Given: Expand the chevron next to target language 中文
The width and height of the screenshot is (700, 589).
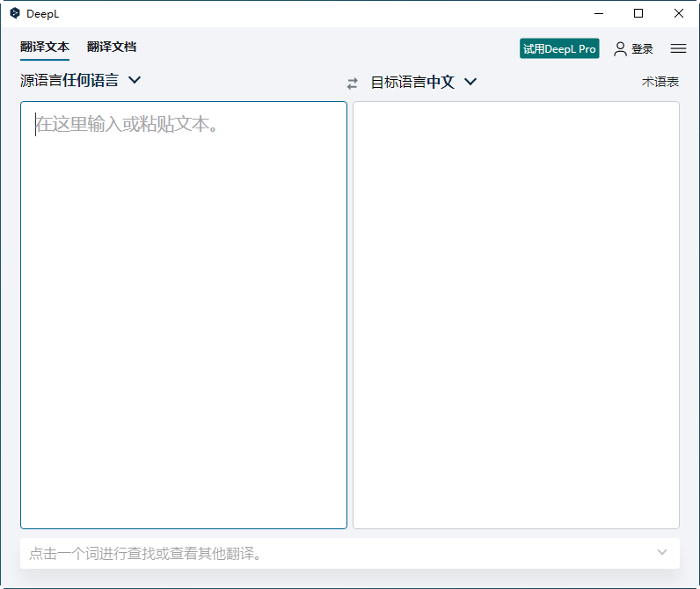Looking at the screenshot, I should 470,82.
